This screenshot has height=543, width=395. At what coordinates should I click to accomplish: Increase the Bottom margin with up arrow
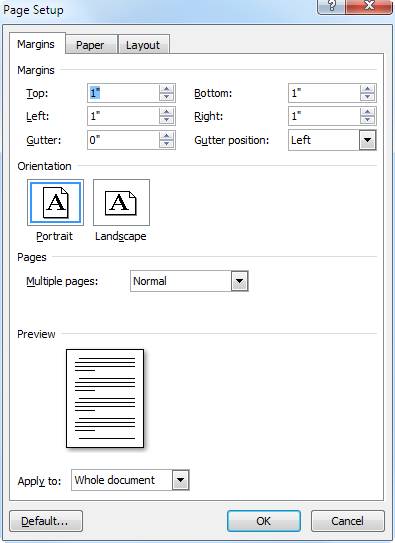pyautogui.click(x=367, y=89)
